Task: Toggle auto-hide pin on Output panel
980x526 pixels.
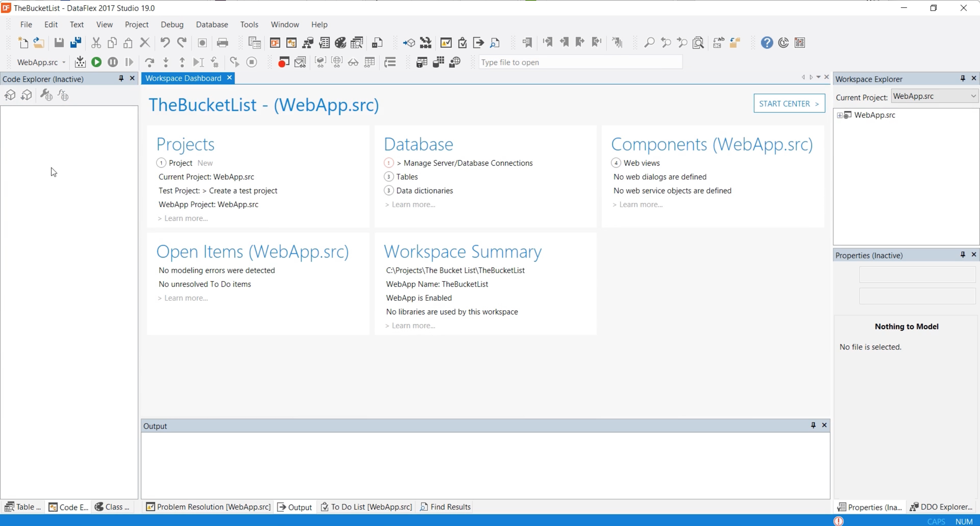Action: (813, 425)
